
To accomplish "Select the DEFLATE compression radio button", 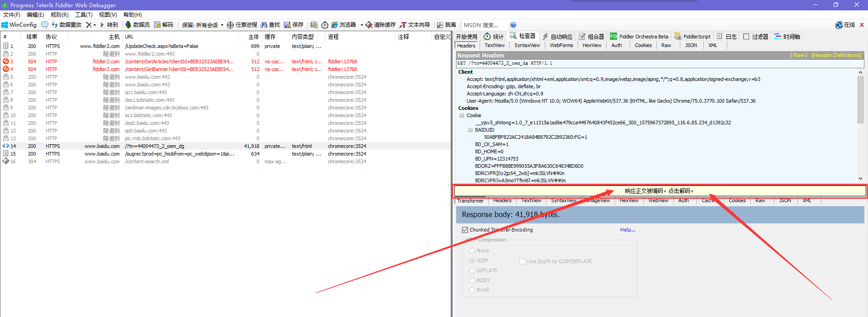I will [472, 270].
